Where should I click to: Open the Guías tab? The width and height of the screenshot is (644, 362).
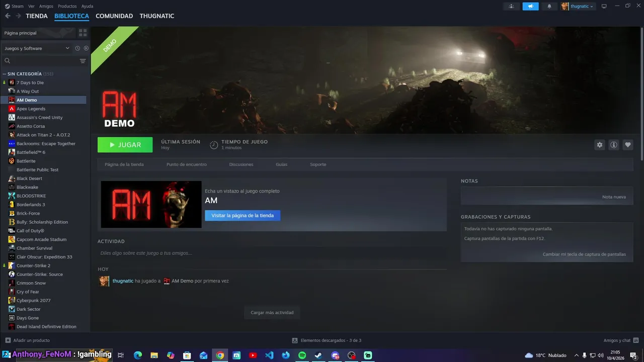(x=282, y=164)
